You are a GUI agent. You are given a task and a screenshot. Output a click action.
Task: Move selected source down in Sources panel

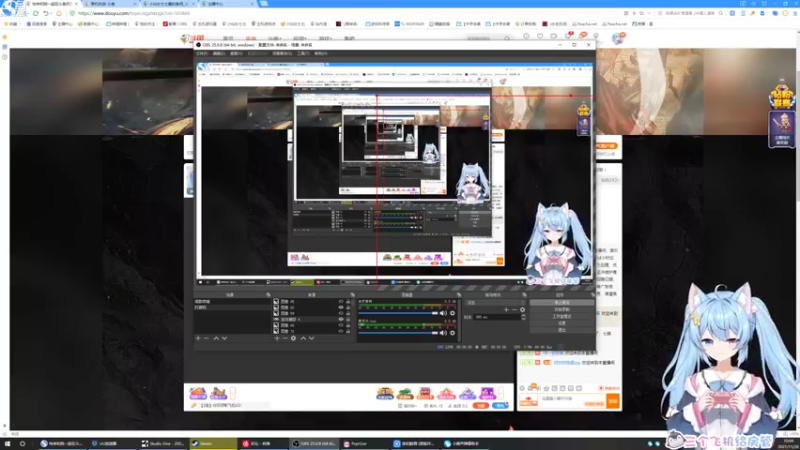click(x=312, y=338)
